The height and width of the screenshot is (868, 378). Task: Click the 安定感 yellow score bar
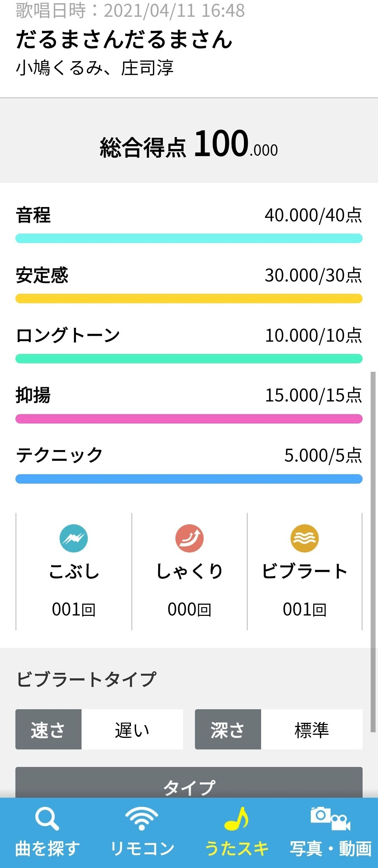(x=189, y=299)
